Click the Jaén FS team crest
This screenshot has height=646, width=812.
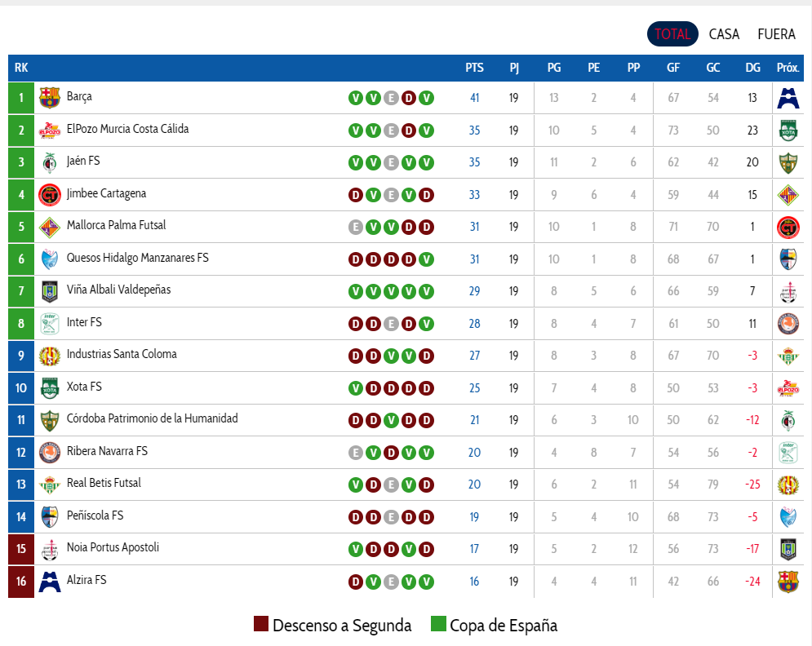50,162
